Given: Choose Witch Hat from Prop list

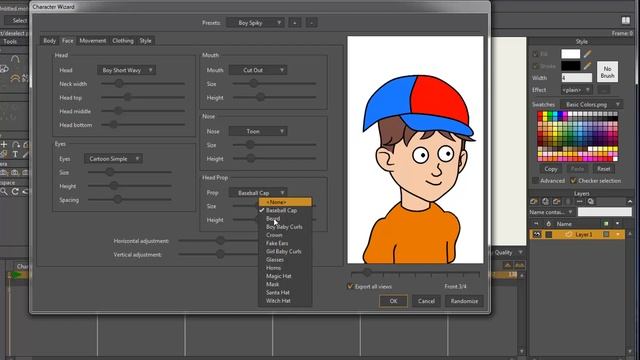Looking at the screenshot, I should pos(285,301).
